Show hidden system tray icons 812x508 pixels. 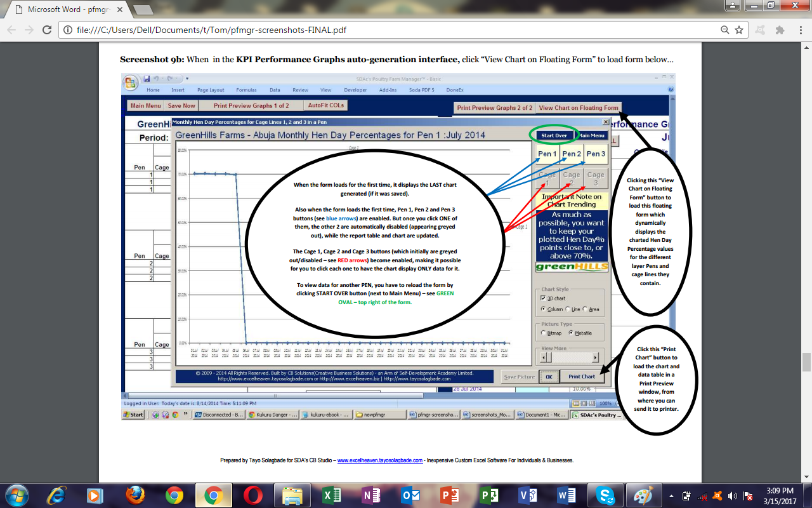672,495
